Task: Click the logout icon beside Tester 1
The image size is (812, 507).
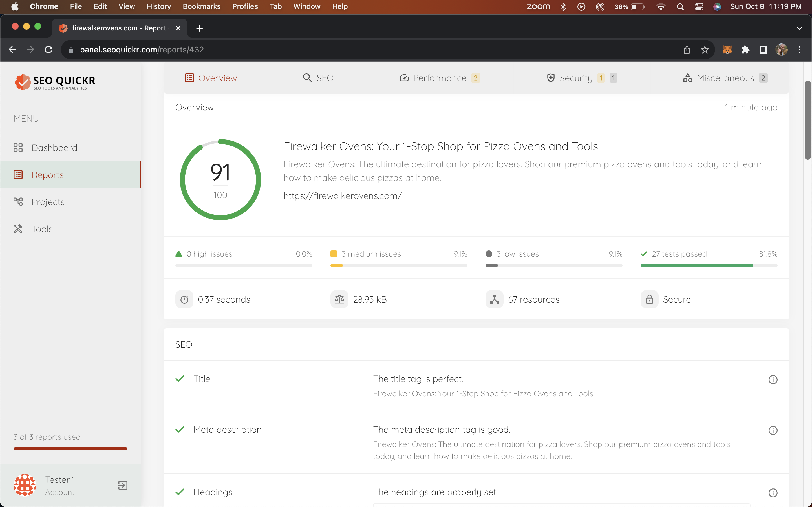Action: coord(123,485)
